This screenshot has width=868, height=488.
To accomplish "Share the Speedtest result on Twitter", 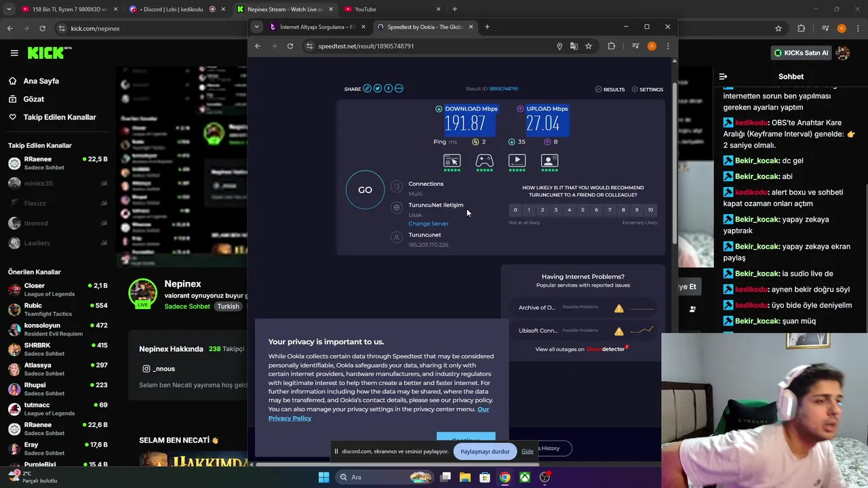I will pos(378,89).
